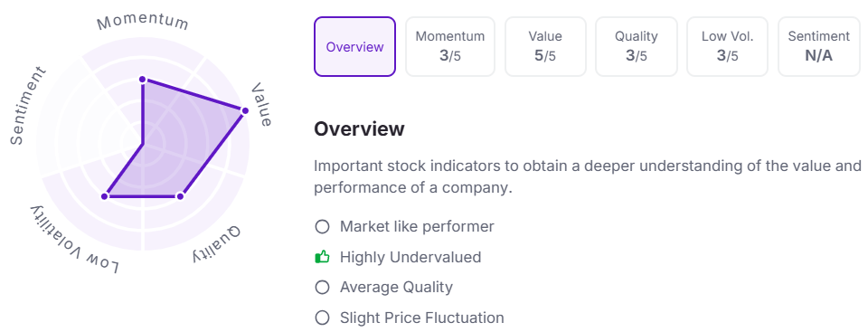Open the Sentiment N/A tab

tap(819, 46)
